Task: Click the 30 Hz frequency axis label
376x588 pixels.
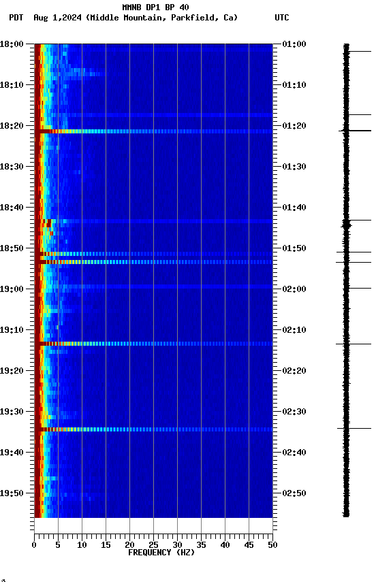Action: (x=177, y=545)
